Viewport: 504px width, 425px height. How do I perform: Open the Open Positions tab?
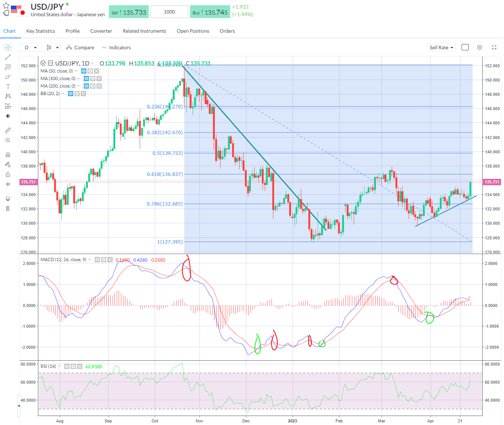click(x=193, y=31)
